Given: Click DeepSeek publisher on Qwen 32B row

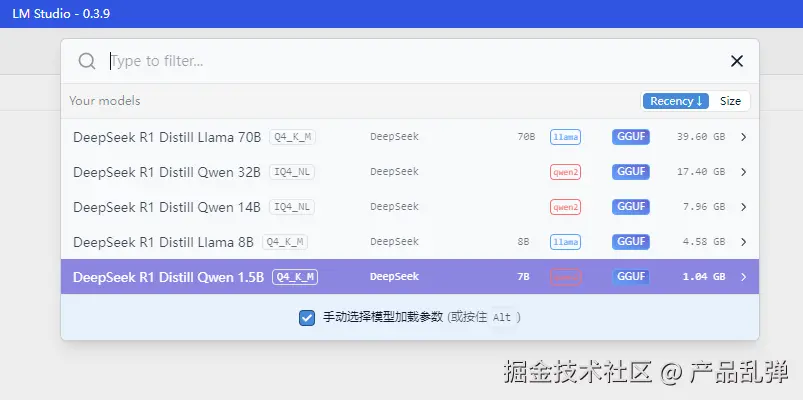Looking at the screenshot, I should [394, 172].
